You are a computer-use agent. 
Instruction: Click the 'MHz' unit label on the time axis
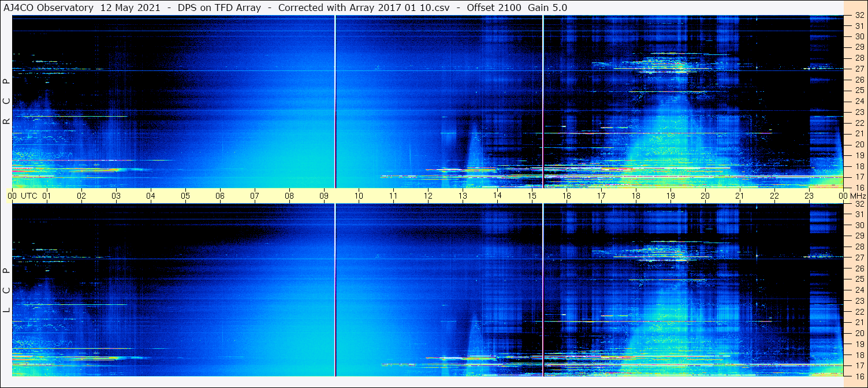tap(858, 196)
